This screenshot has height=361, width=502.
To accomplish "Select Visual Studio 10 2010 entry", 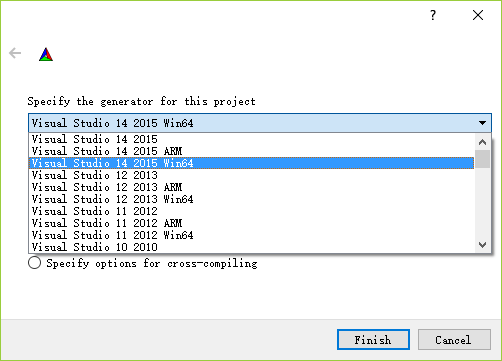I will pyautogui.click(x=252, y=247).
